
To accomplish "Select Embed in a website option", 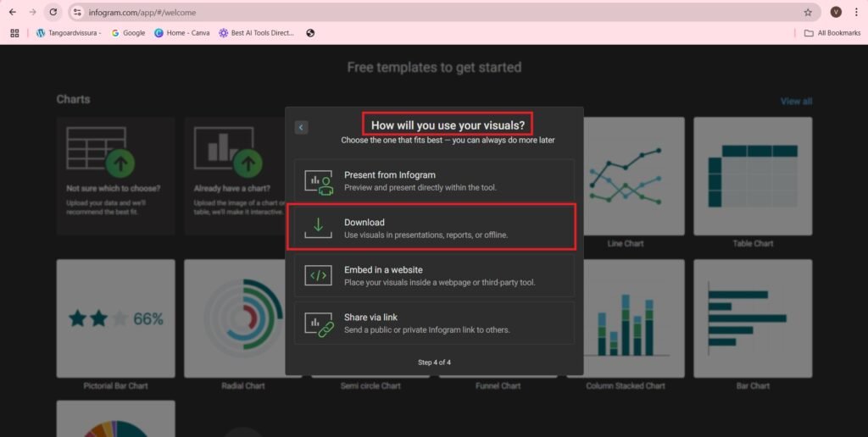I will coord(434,275).
